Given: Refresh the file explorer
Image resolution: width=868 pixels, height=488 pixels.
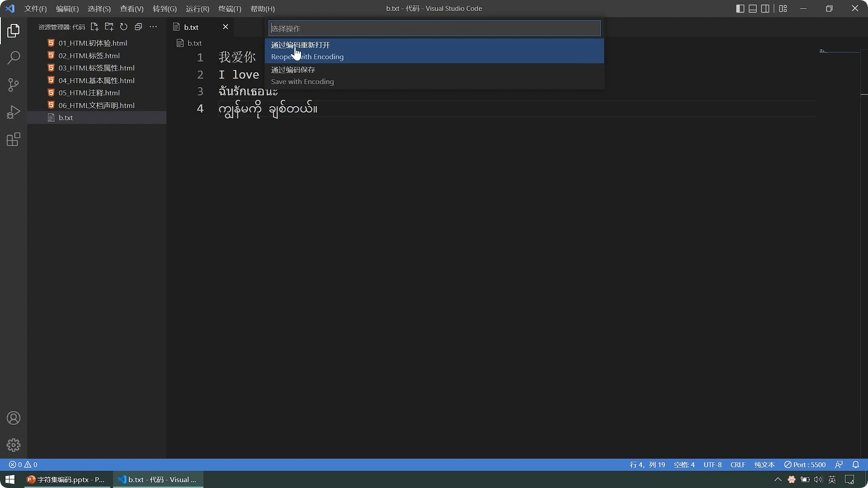Looking at the screenshot, I should [124, 27].
